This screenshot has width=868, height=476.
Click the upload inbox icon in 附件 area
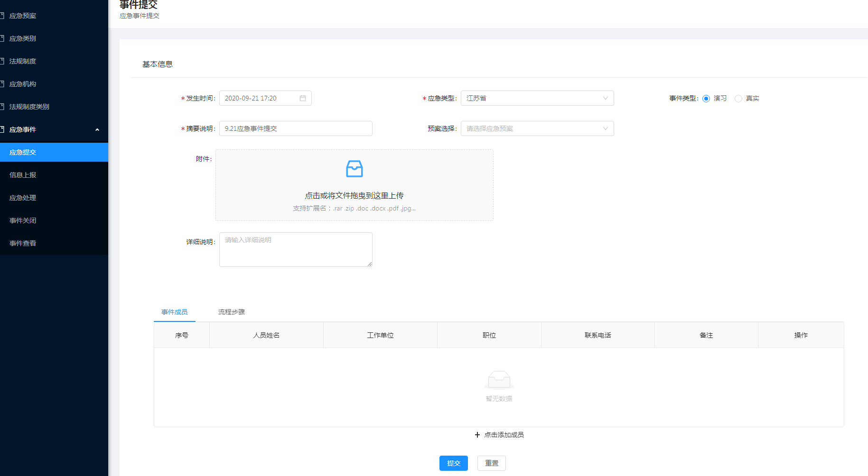(x=355, y=169)
